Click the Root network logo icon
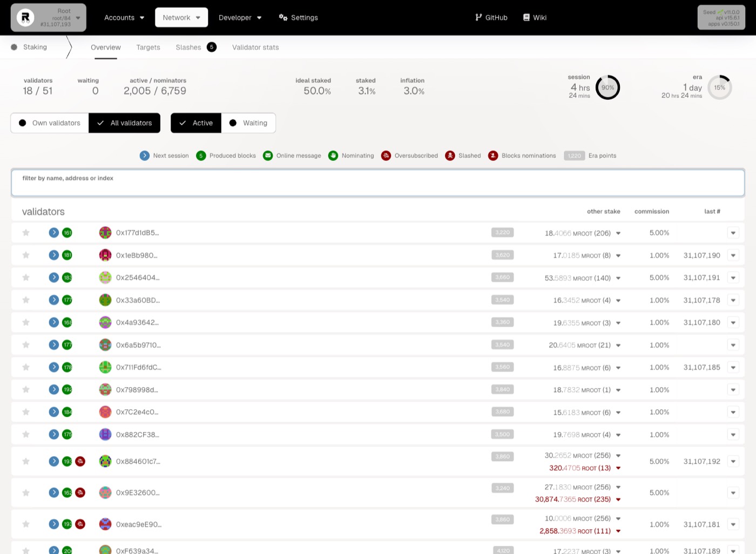Screen dimensions: 756x554 tap(25, 17)
